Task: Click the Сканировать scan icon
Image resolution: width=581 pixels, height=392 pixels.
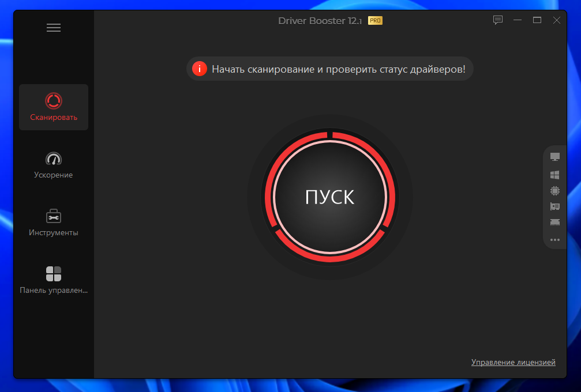Action: pos(54,100)
